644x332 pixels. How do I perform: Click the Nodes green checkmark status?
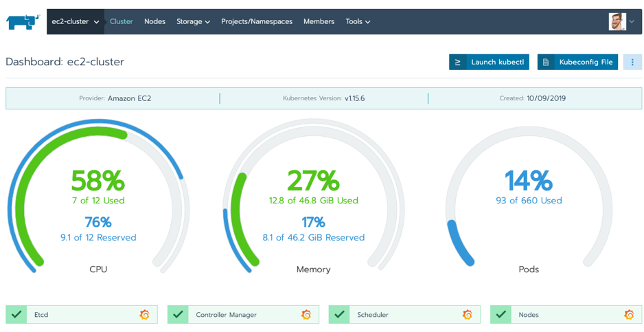pyautogui.click(x=501, y=315)
